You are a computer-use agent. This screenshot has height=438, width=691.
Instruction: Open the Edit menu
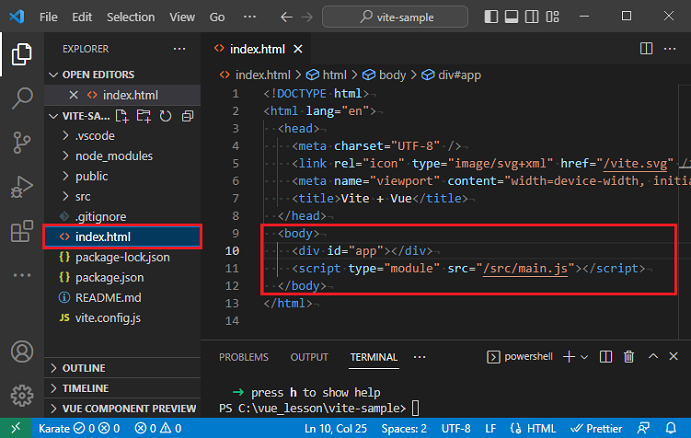82,17
